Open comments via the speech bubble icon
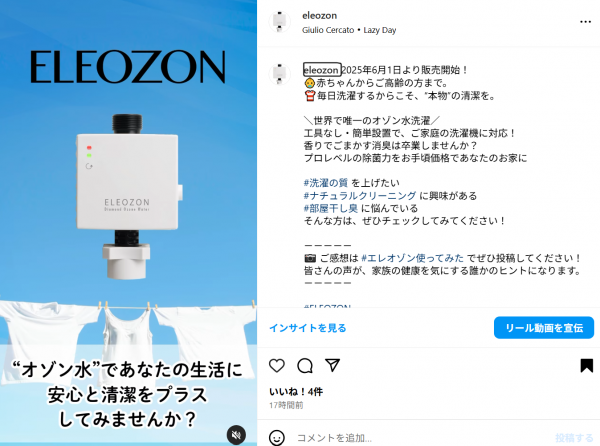 pos(305,366)
